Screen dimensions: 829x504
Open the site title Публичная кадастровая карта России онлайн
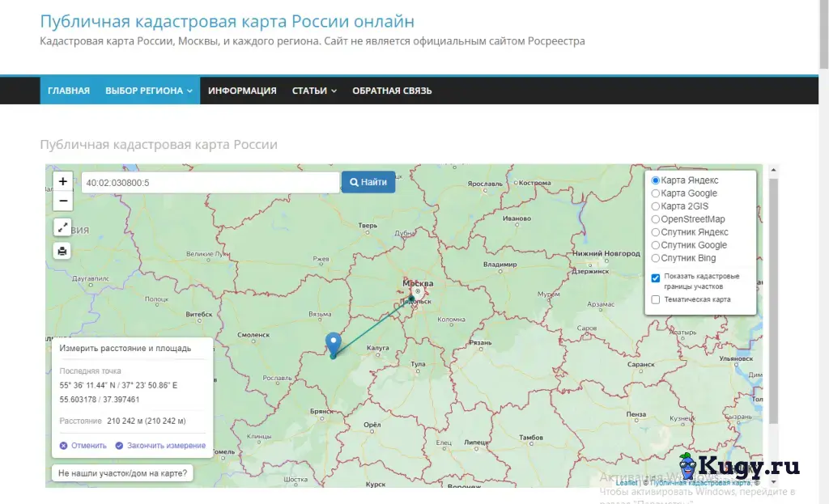click(x=227, y=21)
